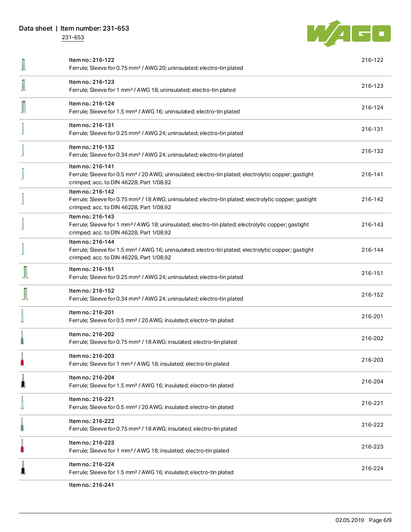The width and height of the screenshot is (411, 532).
Task: Open the 216-141 link in right column
Action: pos(372,174)
